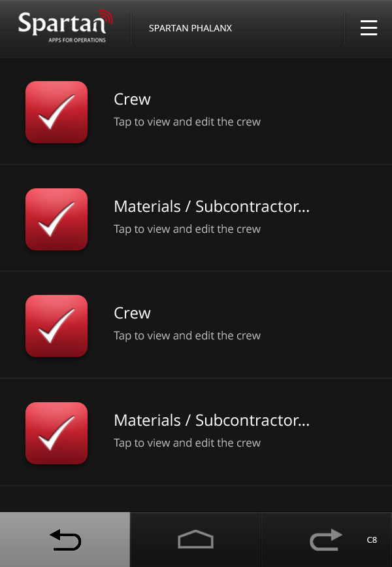This screenshot has width=392, height=567.
Task: Tap the subtitle under the last Materials item
Action: (187, 443)
